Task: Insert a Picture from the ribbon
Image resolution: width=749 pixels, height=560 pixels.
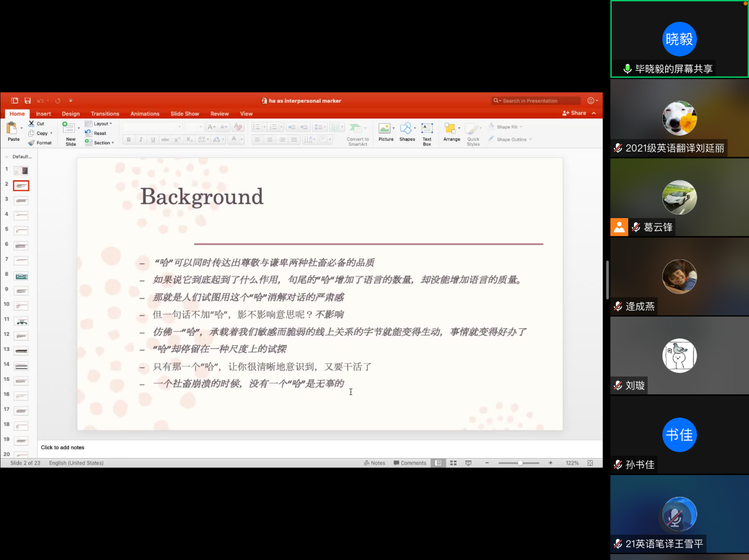Action: coord(385,129)
